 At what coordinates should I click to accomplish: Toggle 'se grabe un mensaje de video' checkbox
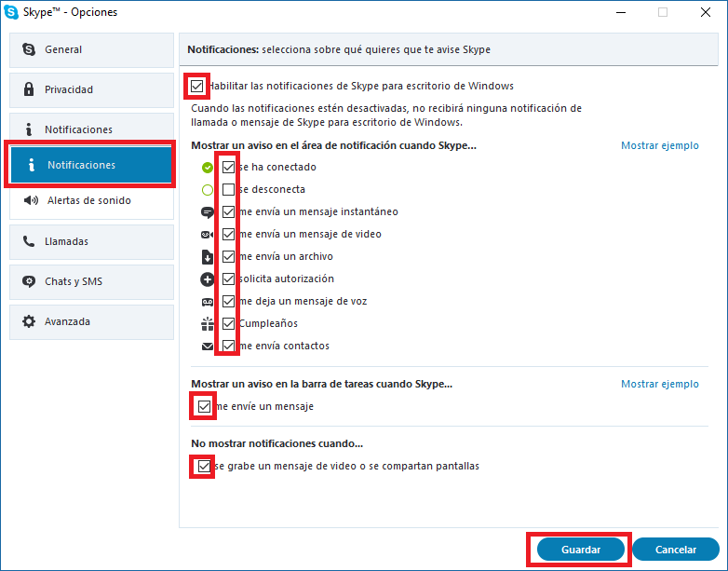click(x=204, y=466)
